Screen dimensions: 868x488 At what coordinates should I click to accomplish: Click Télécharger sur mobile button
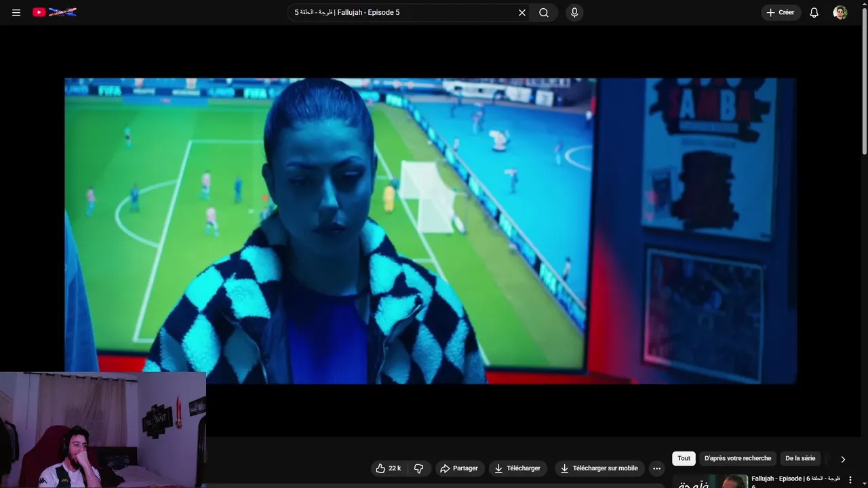point(599,468)
